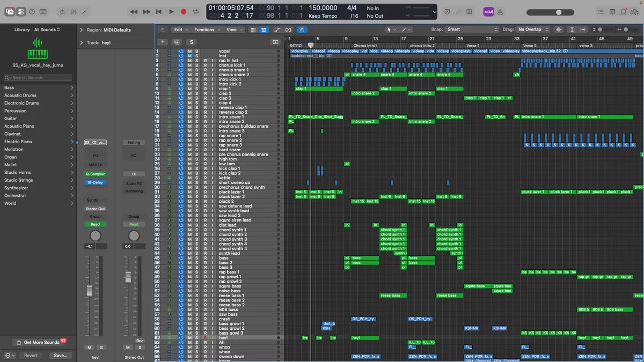This screenshot has height=362, width=644.
Task: Expand the Region MIDI Defaults disclosure
Action: pos(82,30)
